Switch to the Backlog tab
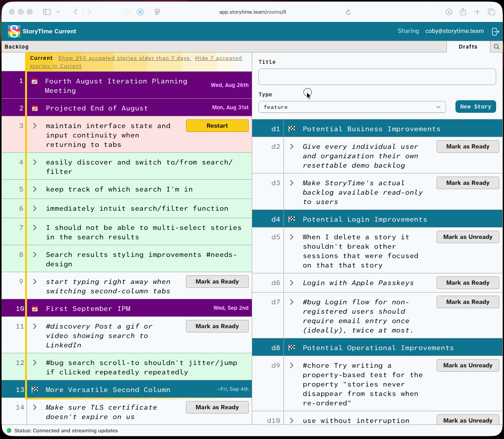The width and height of the screenshot is (504, 439). pos(16,47)
